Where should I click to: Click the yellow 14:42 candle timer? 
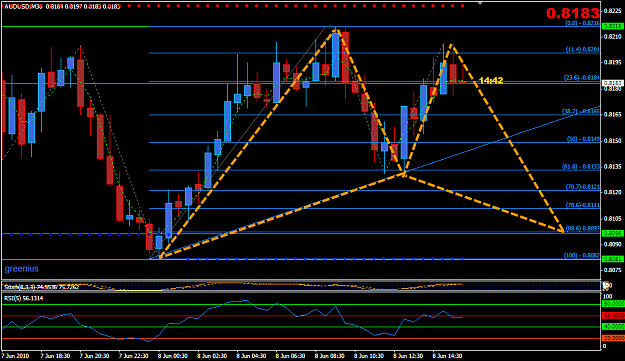[491, 81]
